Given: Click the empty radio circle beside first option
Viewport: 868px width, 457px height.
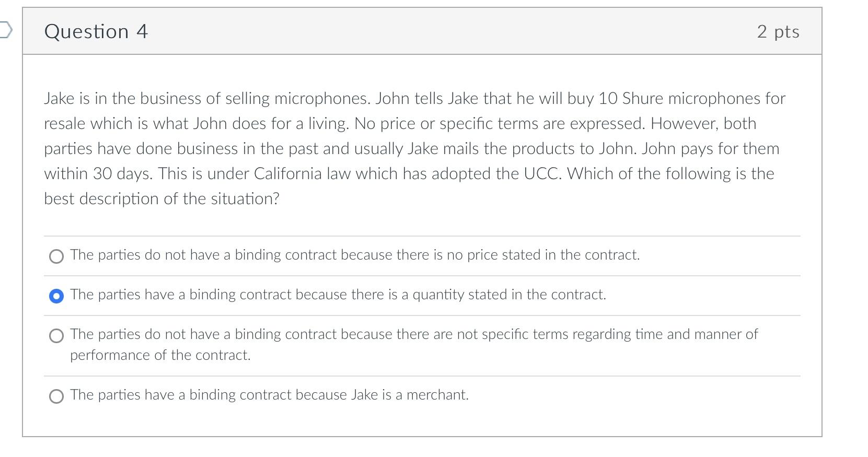Looking at the screenshot, I should click(x=56, y=256).
